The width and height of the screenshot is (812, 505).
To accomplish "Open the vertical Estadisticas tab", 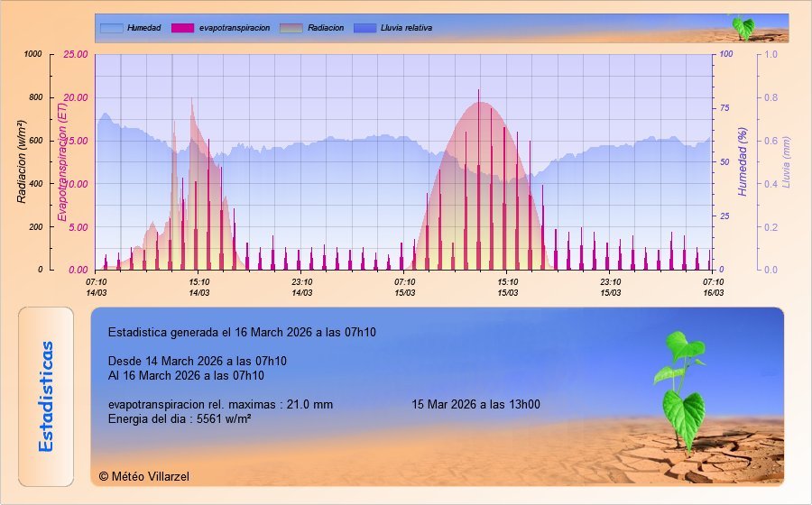I will pos(48,397).
